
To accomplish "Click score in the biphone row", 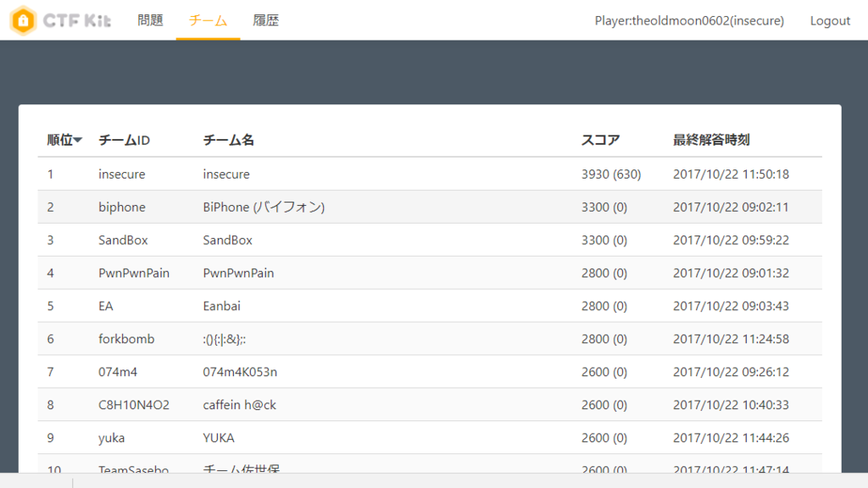I will coord(604,207).
